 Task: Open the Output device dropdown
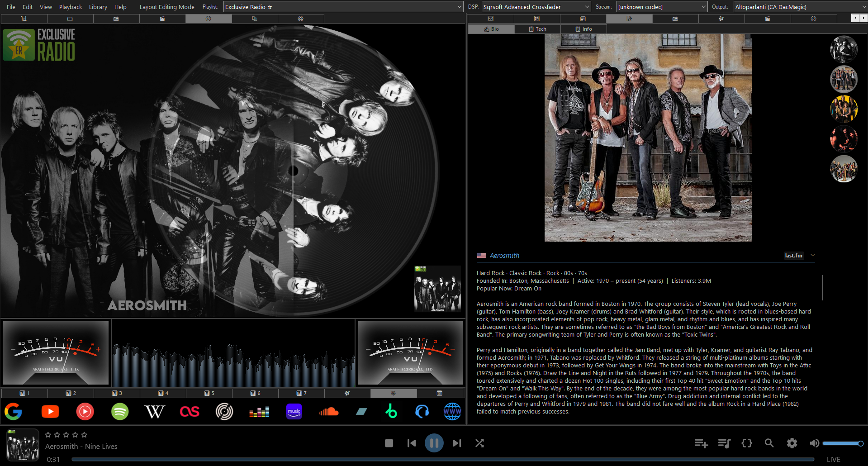(x=801, y=7)
